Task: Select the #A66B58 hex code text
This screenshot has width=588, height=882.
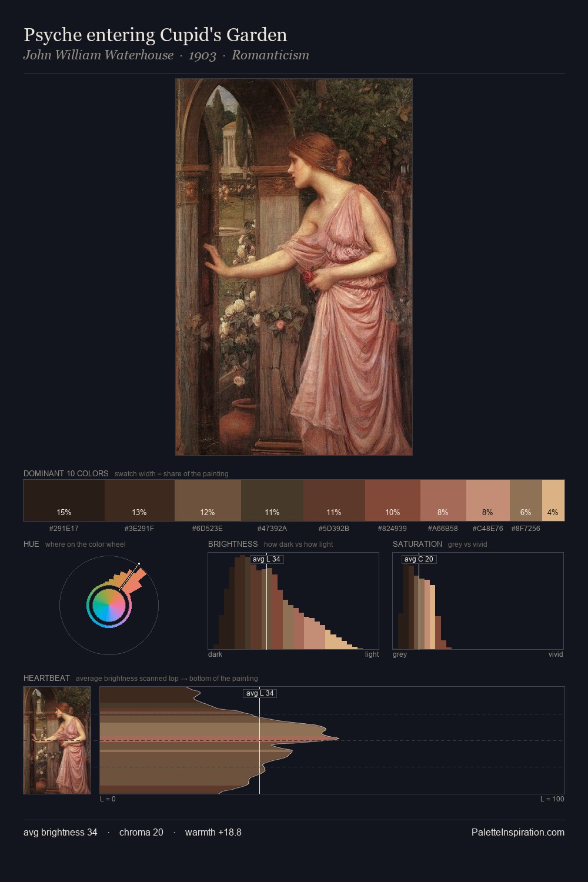Action: pos(443,529)
